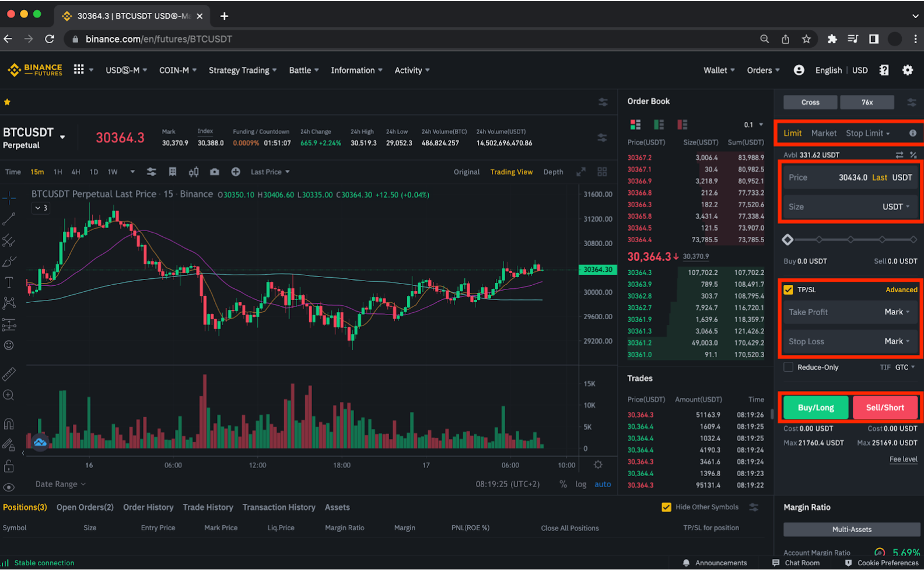924x573 pixels.
Task: Click the Take Profit input field
Action: pos(850,312)
